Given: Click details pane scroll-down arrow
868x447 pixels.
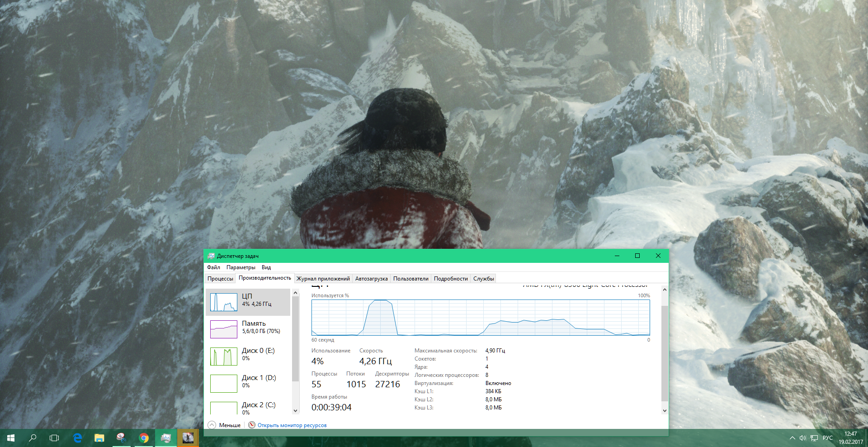Looking at the screenshot, I should click(x=665, y=411).
